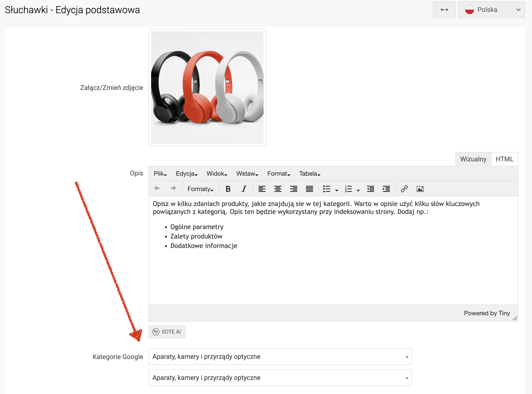
Task: Toggle italic text formatting
Action: pyautogui.click(x=244, y=189)
